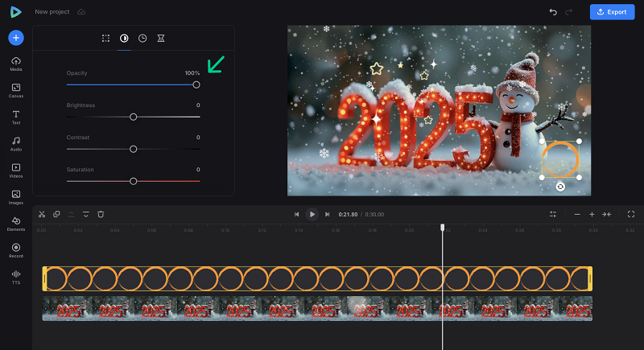
Task: Adjust the Brightness slider handle
Action: [x=133, y=117]
